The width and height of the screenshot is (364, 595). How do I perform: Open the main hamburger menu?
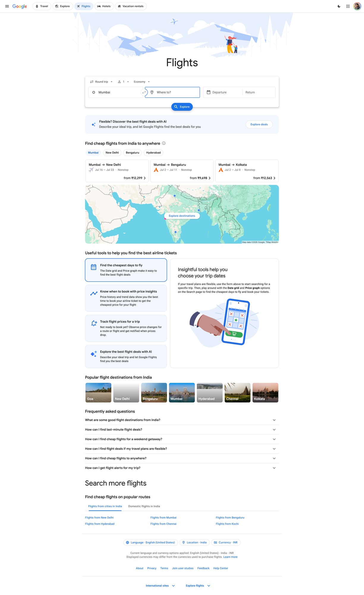coord(7,6)
